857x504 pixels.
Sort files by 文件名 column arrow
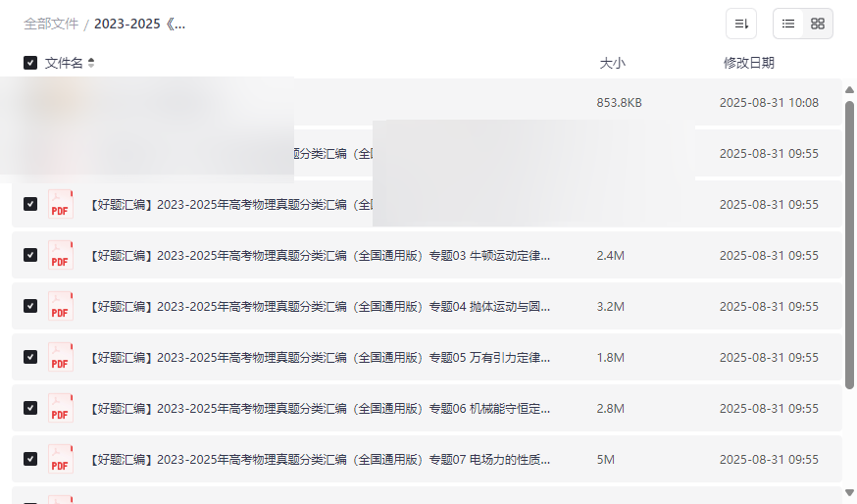(x=91, y=63)
